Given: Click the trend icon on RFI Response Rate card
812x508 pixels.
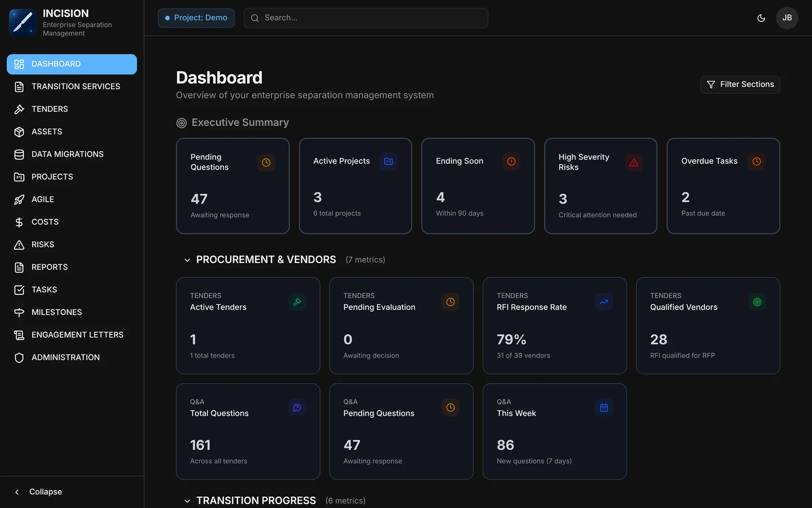Looking at the screenshot, I should 604,302.
